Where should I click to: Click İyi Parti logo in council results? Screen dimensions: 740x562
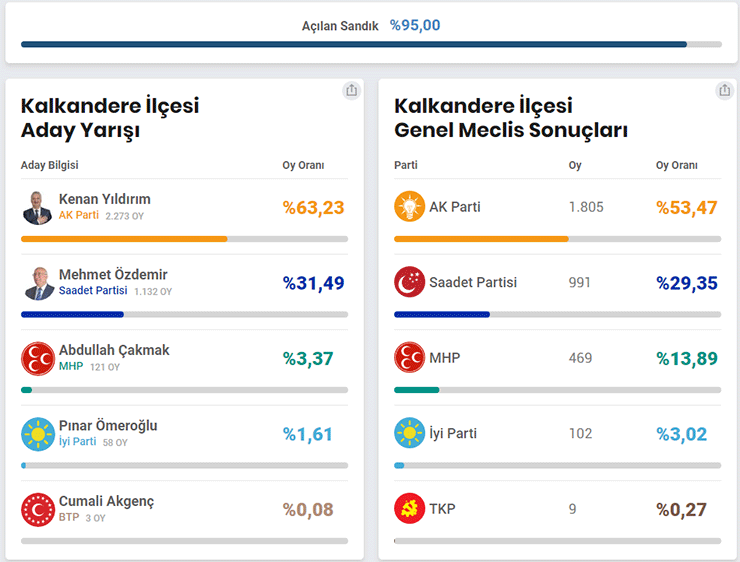click(x=410, y=434)
